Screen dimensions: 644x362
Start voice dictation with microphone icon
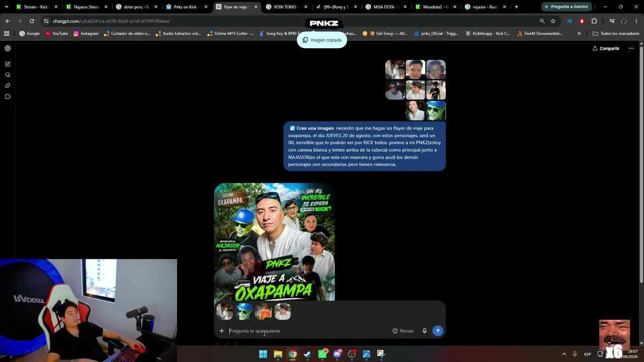(424, 331)
